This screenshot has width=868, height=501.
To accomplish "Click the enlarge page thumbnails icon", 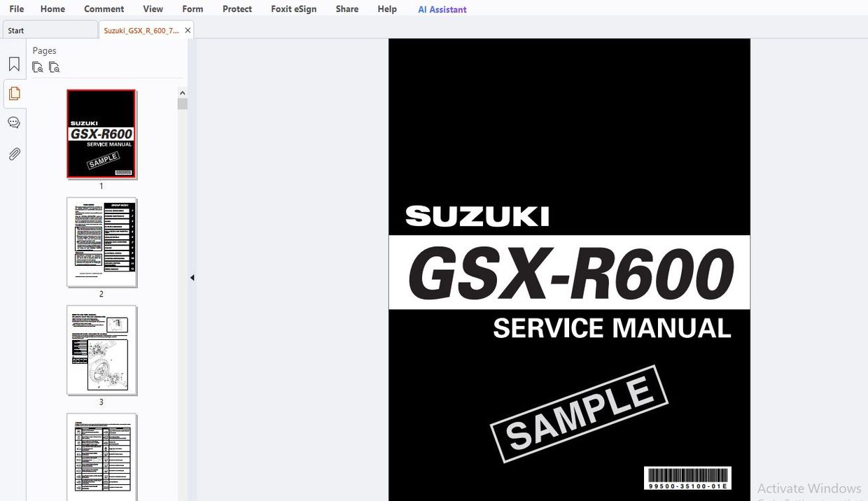I will 55,66.
